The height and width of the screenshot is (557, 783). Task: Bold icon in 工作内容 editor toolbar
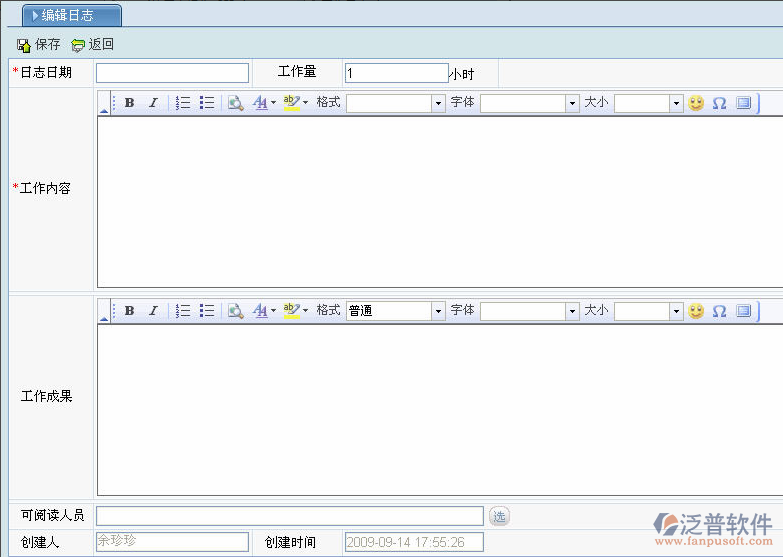tap(129, 103)
